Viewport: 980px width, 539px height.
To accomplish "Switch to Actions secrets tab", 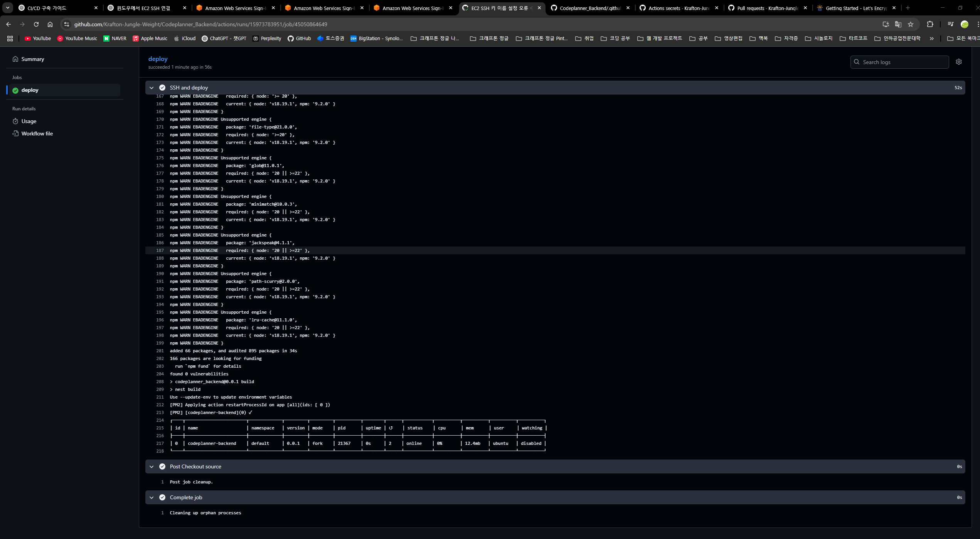I will (x=678, y=8).
